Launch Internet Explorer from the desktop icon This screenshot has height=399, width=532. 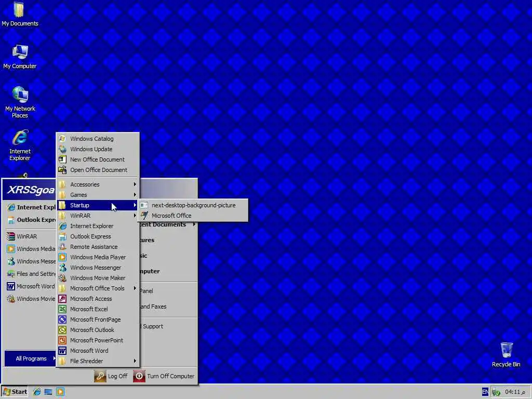[20, 145]
